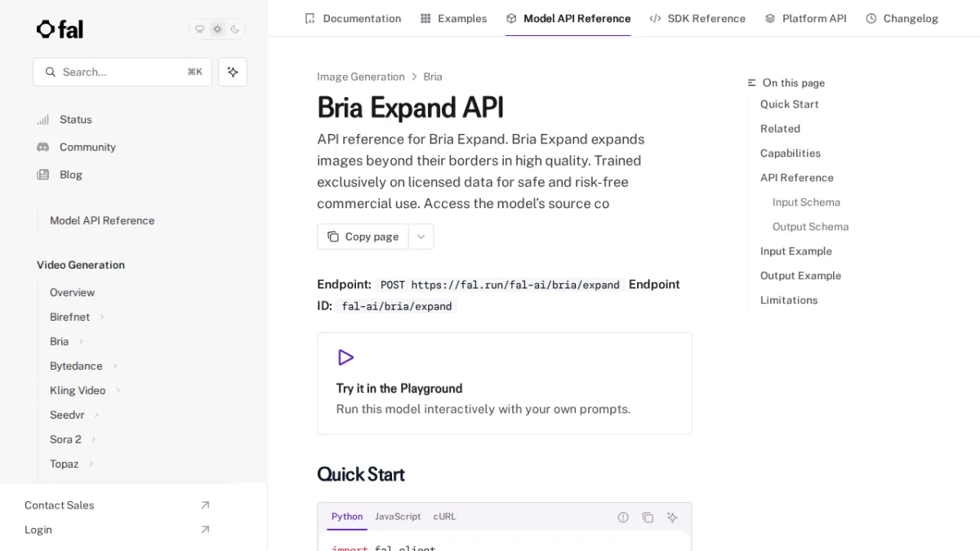The image size is (980, 551).
Task: Click the POST endpoint URL code
Action: pos(500,285)
